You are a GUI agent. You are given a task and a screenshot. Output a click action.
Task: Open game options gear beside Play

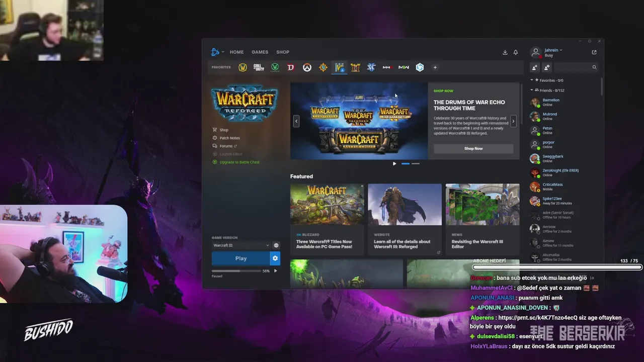click(275, 258)
